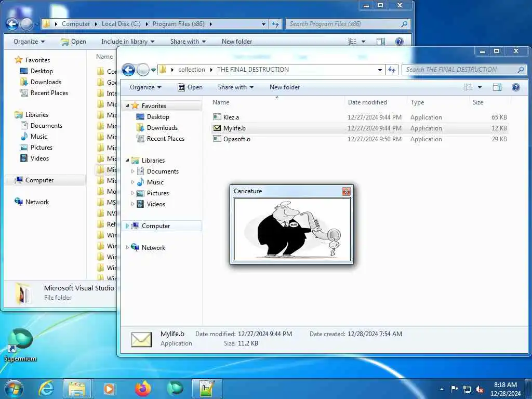Collapse Libraries tree in front window
The image size is (532, 399).
click(127, 161)
